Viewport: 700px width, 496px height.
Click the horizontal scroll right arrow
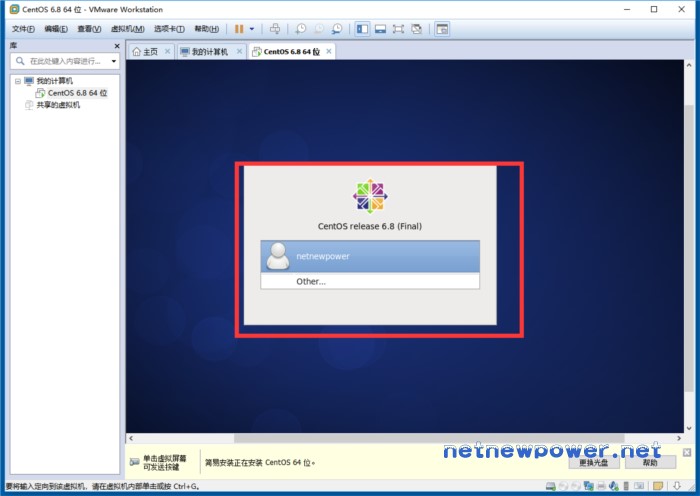click(x=679, y=438)
